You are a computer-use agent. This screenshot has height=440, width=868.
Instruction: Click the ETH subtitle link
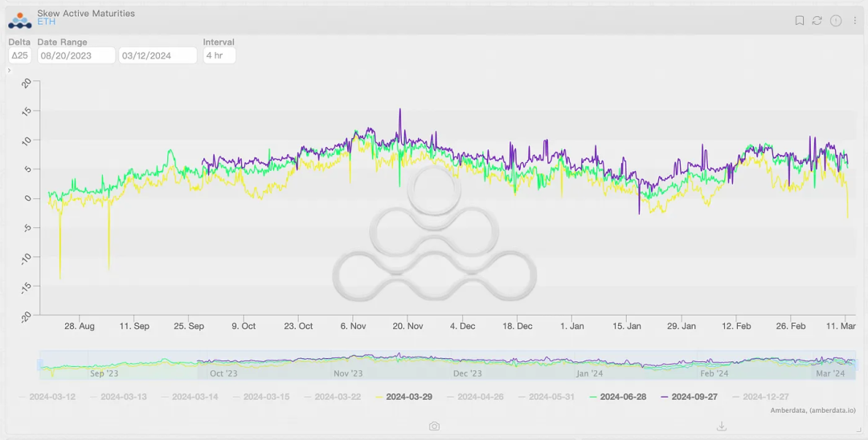(x=47, y=22)
